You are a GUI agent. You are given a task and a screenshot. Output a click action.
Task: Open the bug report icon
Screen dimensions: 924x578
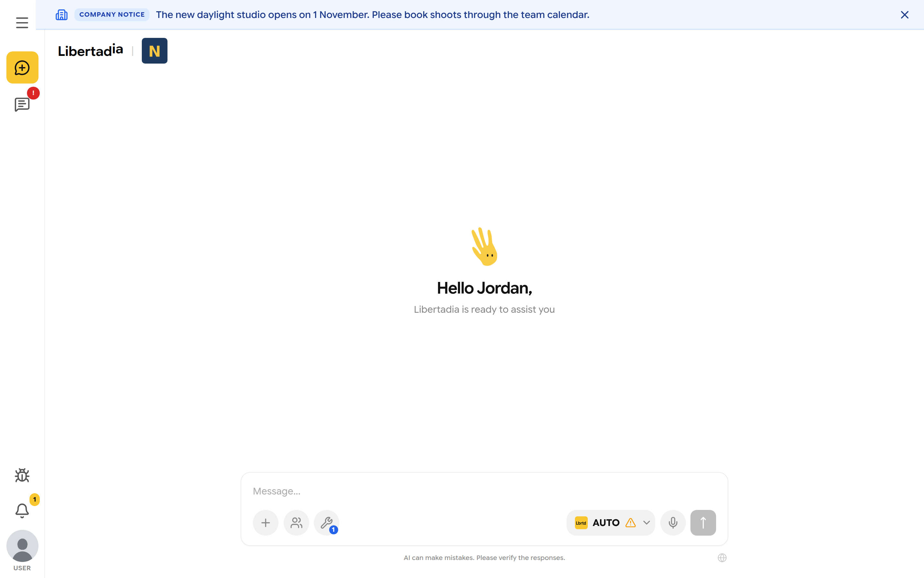[22, 475]
